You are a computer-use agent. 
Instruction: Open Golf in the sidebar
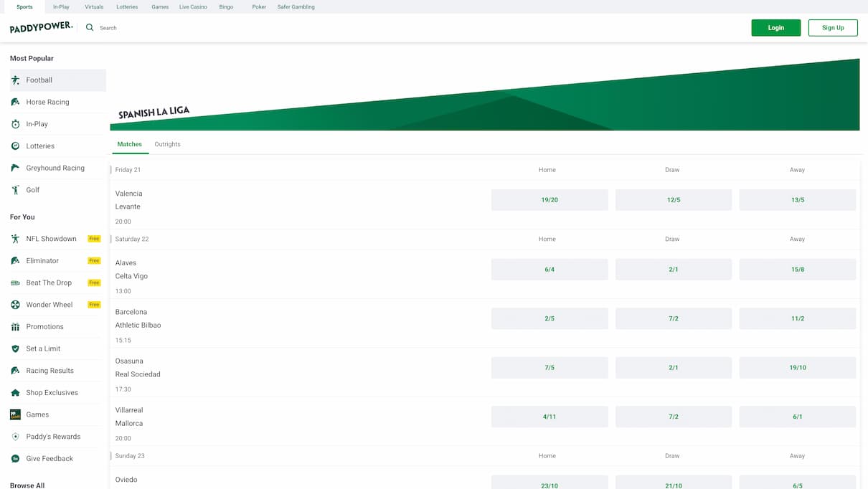pyautogui.click(x=33, y=190)
